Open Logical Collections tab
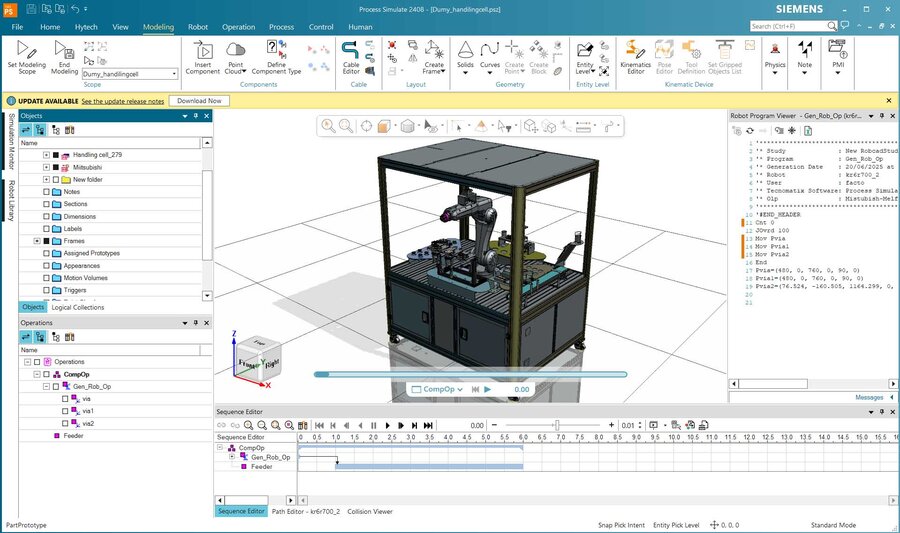This screenshot has height=533, width=900. 78,307
